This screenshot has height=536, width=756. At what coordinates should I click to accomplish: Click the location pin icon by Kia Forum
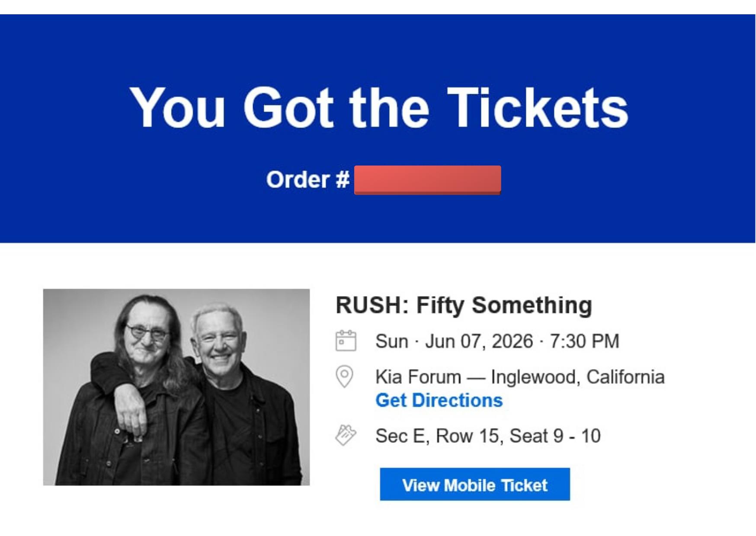point(344,376)
